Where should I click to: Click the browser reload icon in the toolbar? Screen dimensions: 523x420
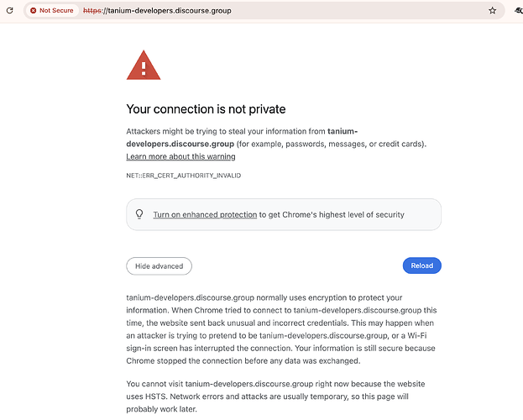(10, 10)
